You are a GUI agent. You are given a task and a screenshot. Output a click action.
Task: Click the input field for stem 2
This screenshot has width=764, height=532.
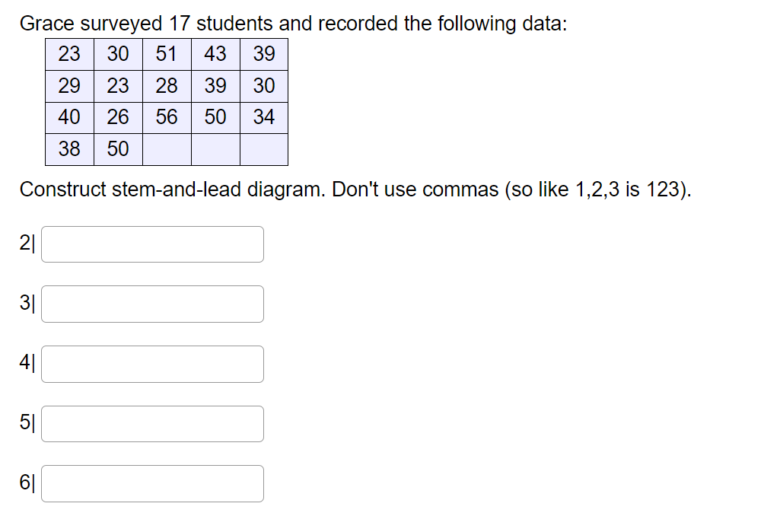(x=152, y=244)
